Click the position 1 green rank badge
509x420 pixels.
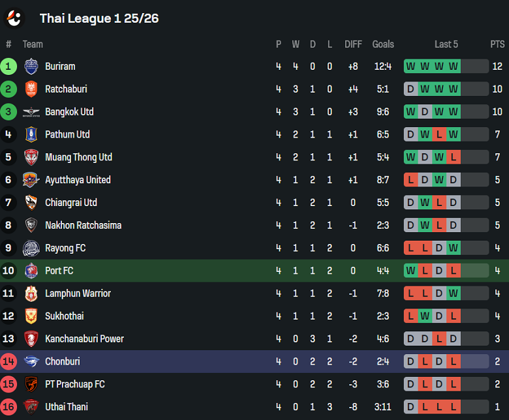click(x=8, y=67)
